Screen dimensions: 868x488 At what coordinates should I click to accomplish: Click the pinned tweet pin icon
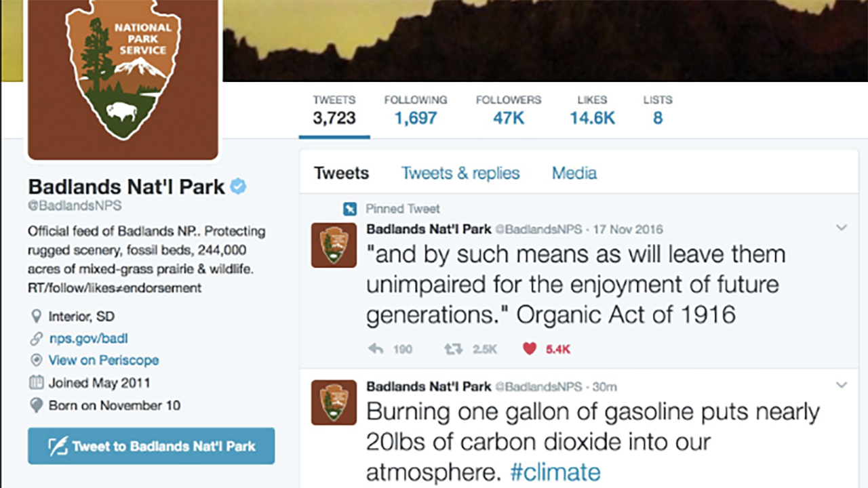tap(350, 209)
